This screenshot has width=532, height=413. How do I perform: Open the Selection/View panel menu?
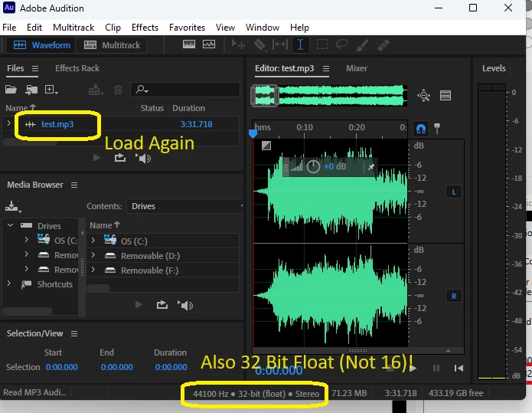pos(74,334)
